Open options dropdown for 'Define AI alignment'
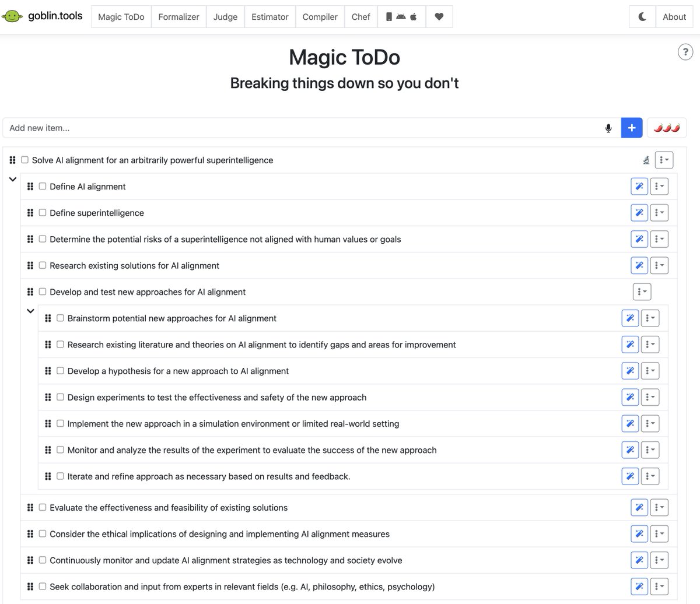The image size is (700, 604). [x=659, y=187]
